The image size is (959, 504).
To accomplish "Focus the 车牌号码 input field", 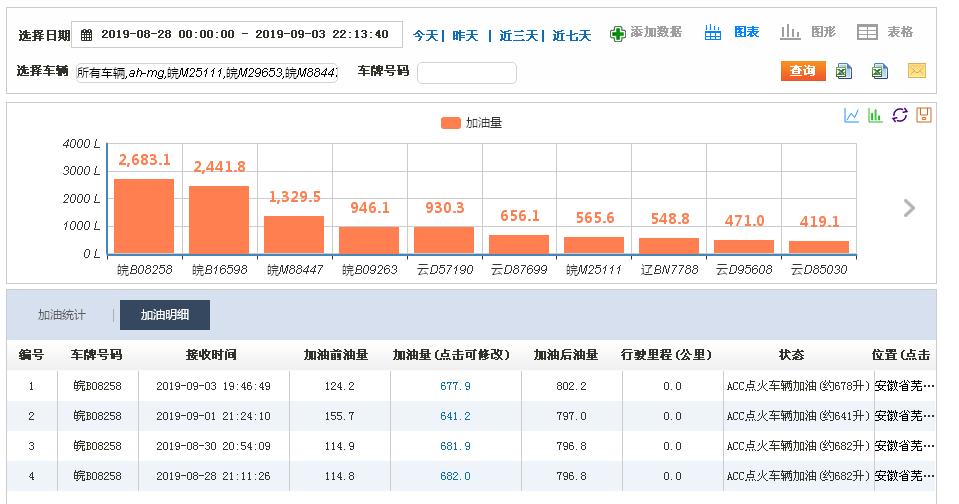I will pyautogui.click(x=467, y=73).
